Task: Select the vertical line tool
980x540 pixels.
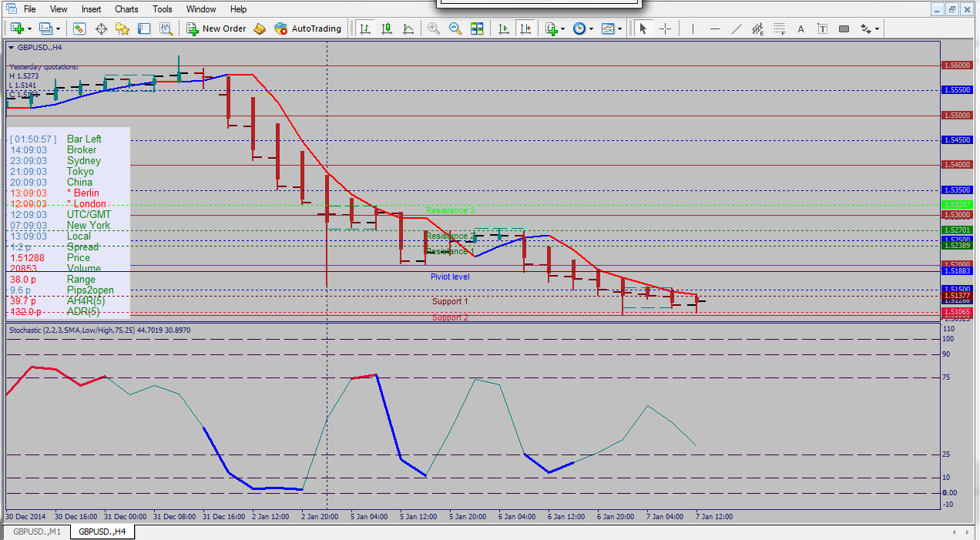Action: pyautogui.click(x=693, y=29)
